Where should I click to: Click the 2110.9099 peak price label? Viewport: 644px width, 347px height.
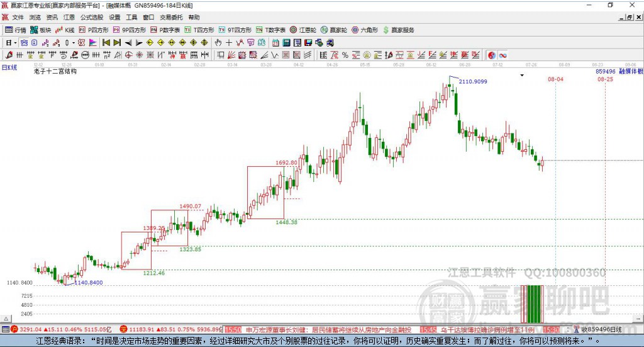click(x=473, y=81)
